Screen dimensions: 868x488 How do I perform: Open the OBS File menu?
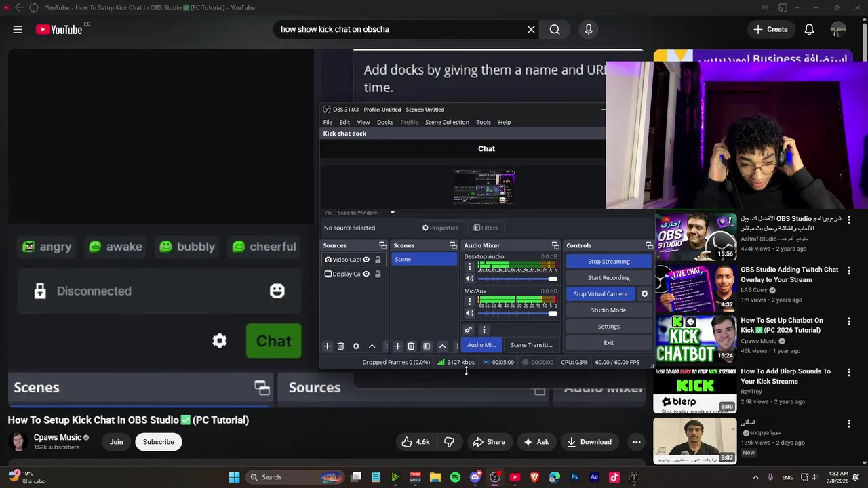click(x=328, y=122)
